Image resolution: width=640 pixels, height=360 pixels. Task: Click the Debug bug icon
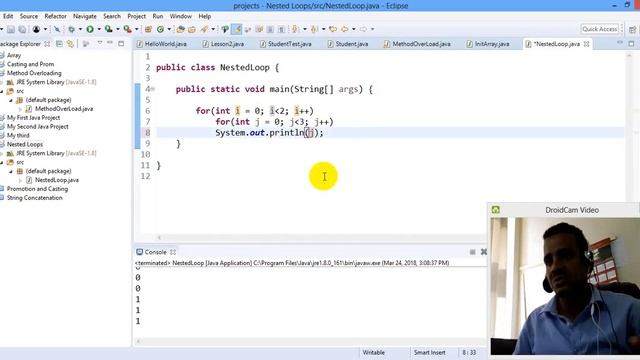click(x=71, y=29)
